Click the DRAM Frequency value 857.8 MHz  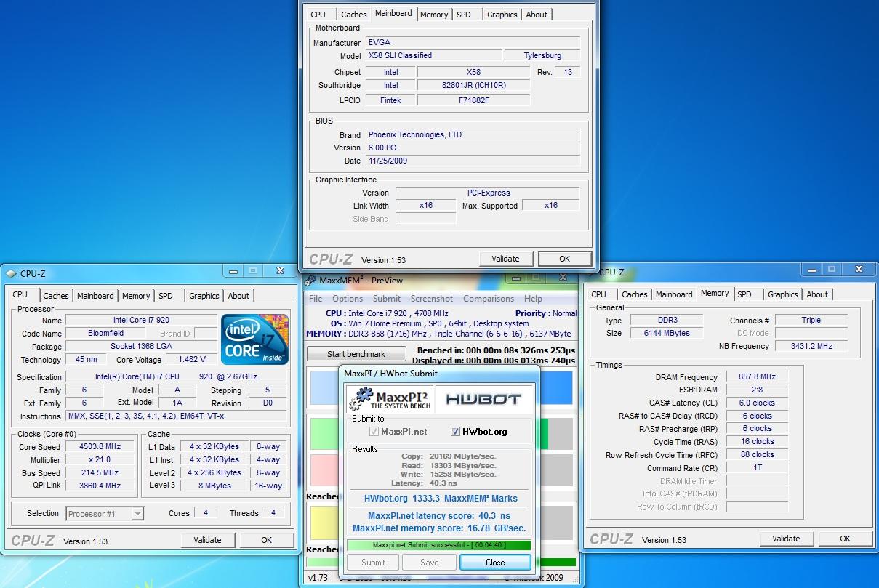[757, 377]
